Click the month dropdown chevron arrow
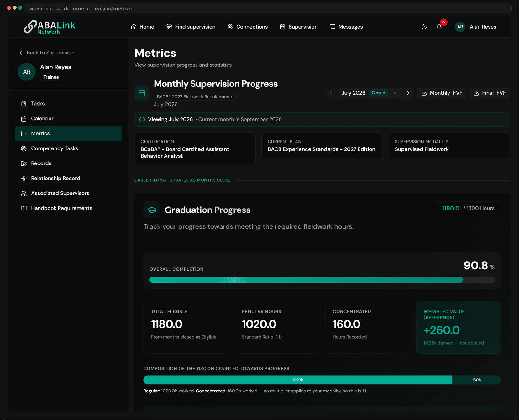The image size is (519, 420). (395, 93)
